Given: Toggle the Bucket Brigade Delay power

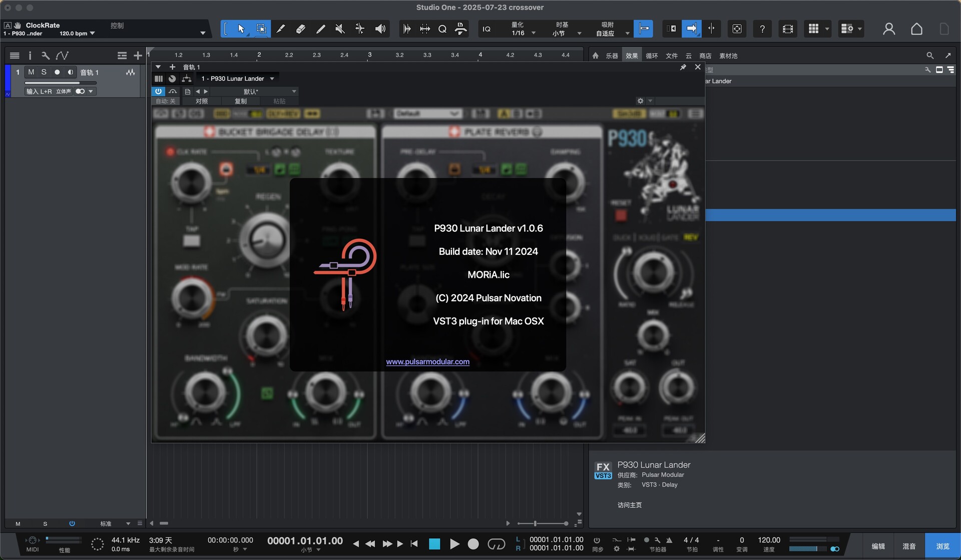Looking at the screenshot, I should [209, 132].
